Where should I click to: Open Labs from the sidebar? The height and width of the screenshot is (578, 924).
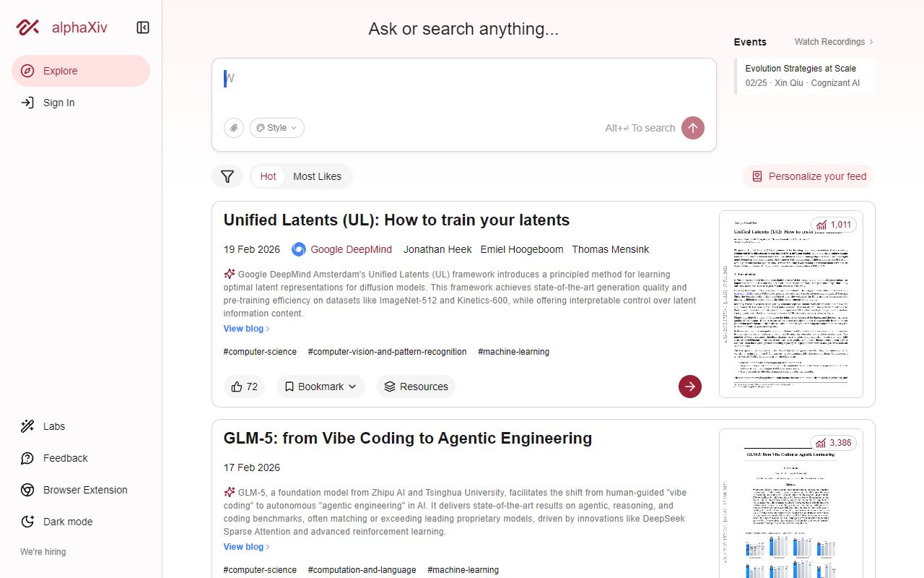point(53,426)
